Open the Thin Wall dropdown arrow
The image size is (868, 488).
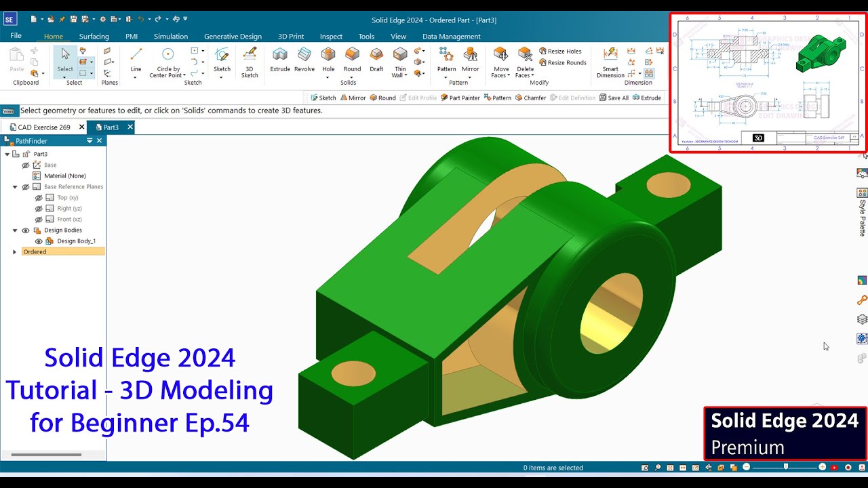click(x=406, y=75)
